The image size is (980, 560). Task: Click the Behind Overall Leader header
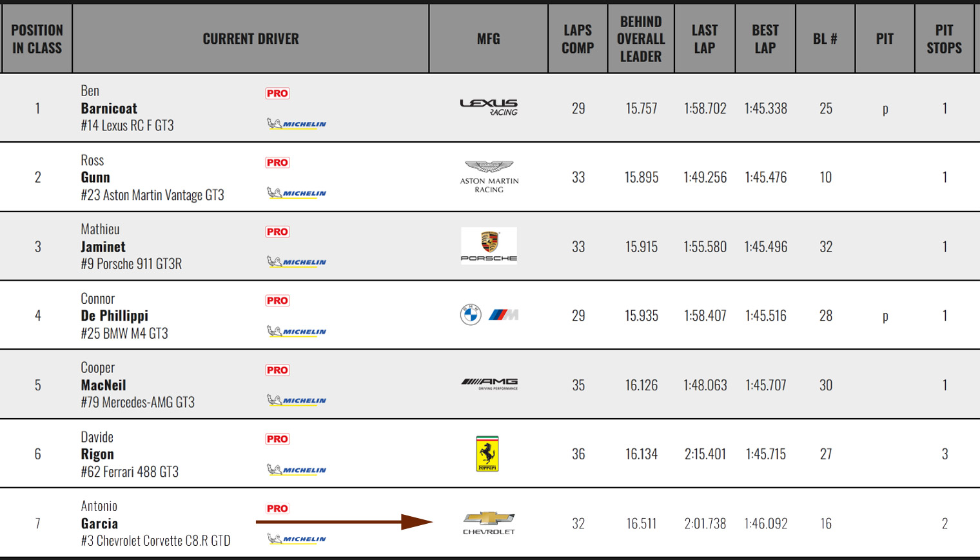pos(641,39)
